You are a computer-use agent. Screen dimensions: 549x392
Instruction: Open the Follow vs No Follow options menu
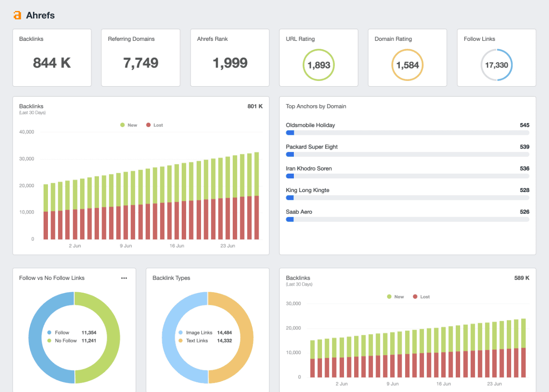pos(124,278)
